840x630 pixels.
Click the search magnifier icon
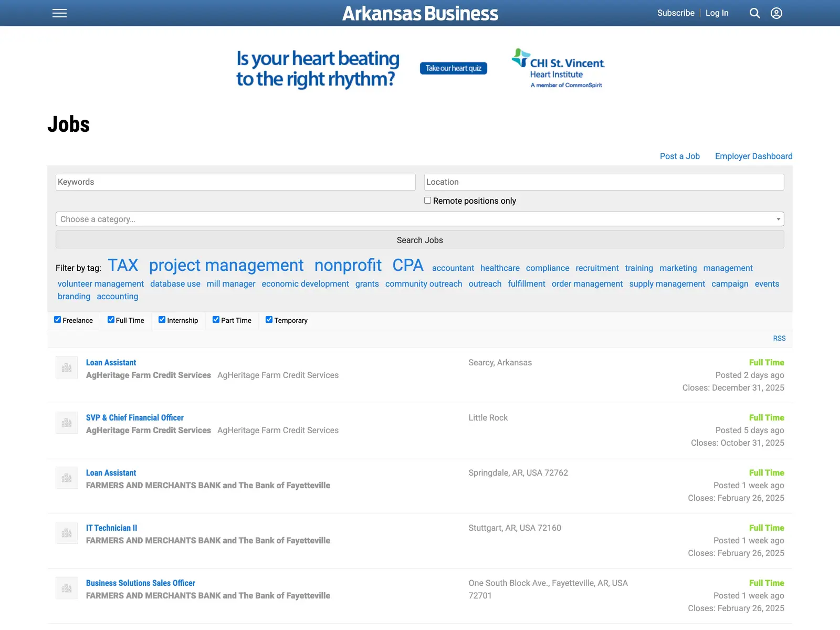click(754, 13)
